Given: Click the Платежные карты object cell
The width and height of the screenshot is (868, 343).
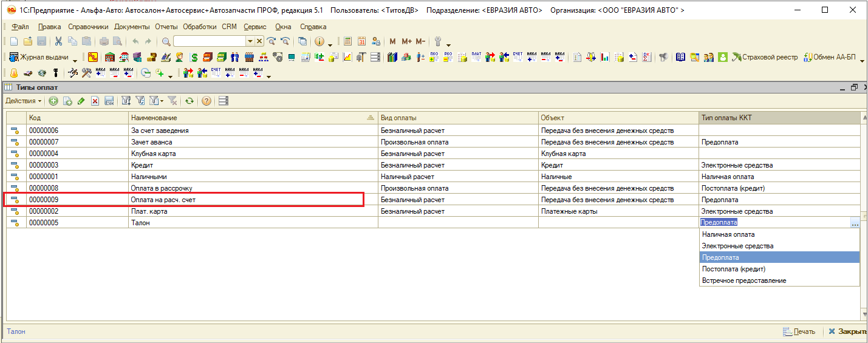Looking at the screenshot, I should (x=618, y=211).
